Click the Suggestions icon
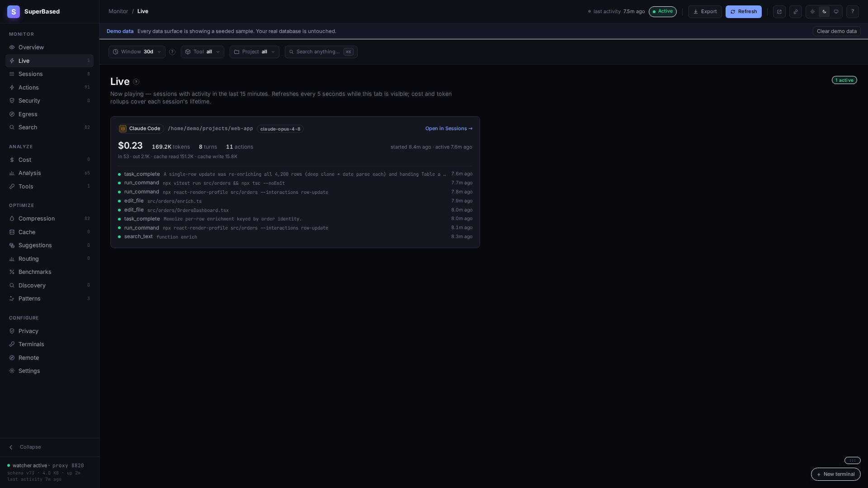This screenshot has height=488, width=868. (x=12, y=245)
